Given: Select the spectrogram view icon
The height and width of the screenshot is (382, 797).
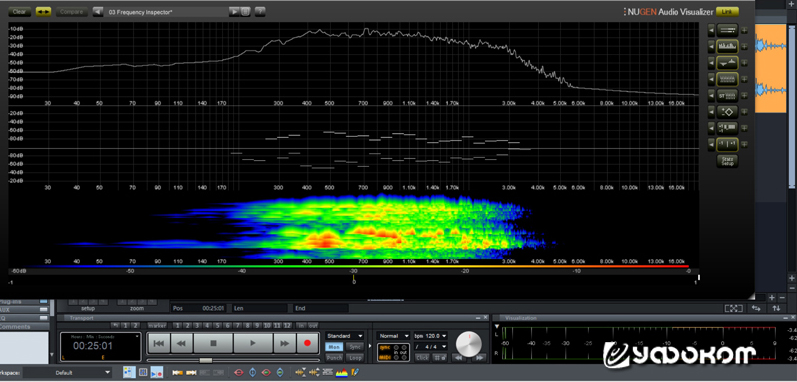Looking at the screenshot, I should click(x=727, y=79).
